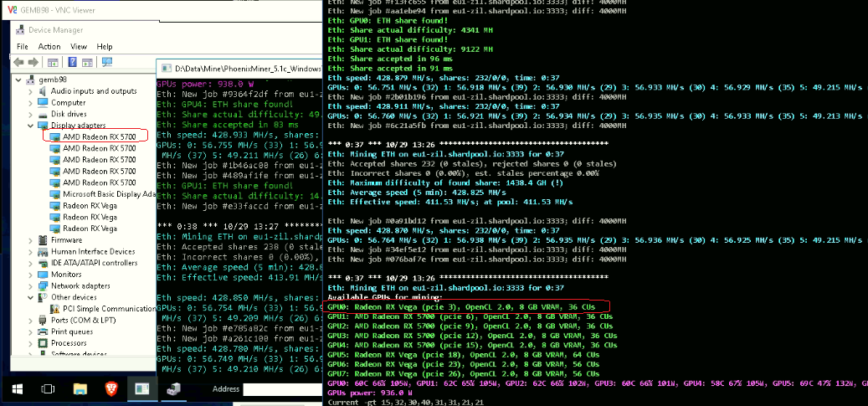Click the Monitors category icon

[x=44, y=275]
